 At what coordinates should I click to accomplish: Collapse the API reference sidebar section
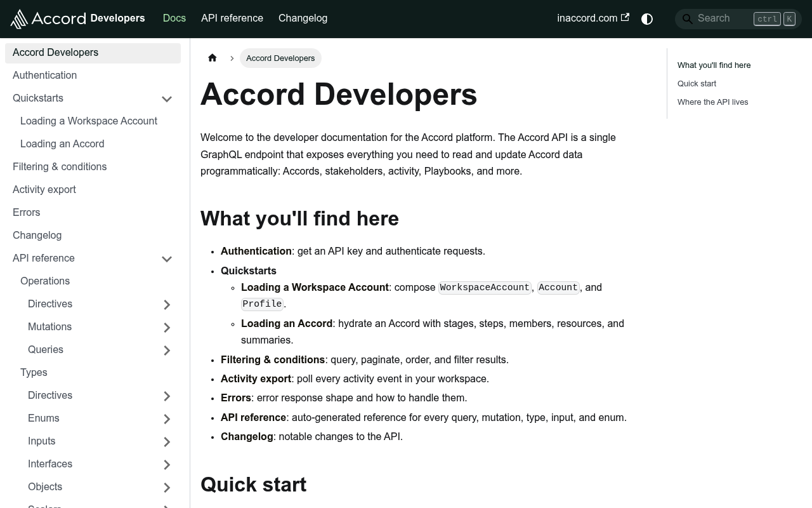(167, 258)
